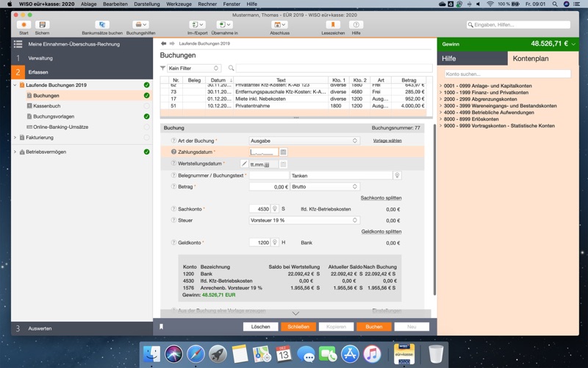Open the Übernahme in toolbar icon
The image size is (588, 368).
(224, 25)
